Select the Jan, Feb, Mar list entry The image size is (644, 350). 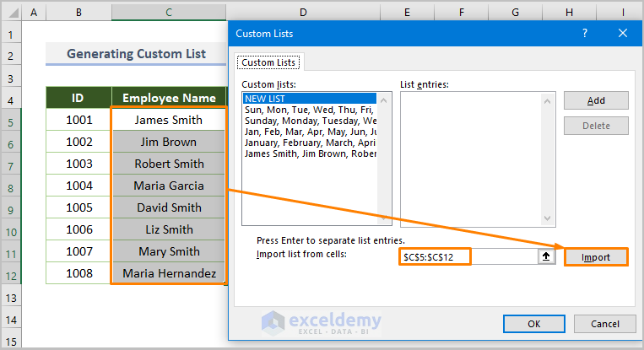pos(310,132)
